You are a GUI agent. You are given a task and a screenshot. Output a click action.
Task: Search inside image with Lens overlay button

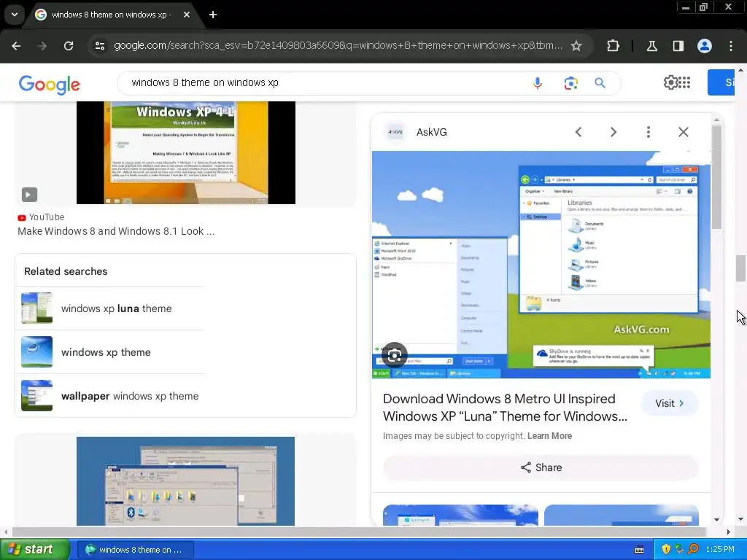(x=395, y=355)
